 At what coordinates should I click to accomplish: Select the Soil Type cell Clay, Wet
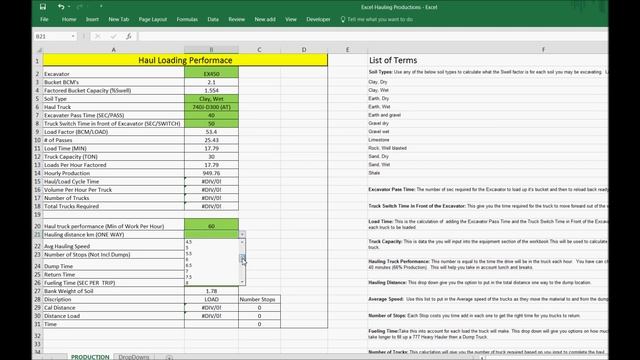[x=211, y=99]
